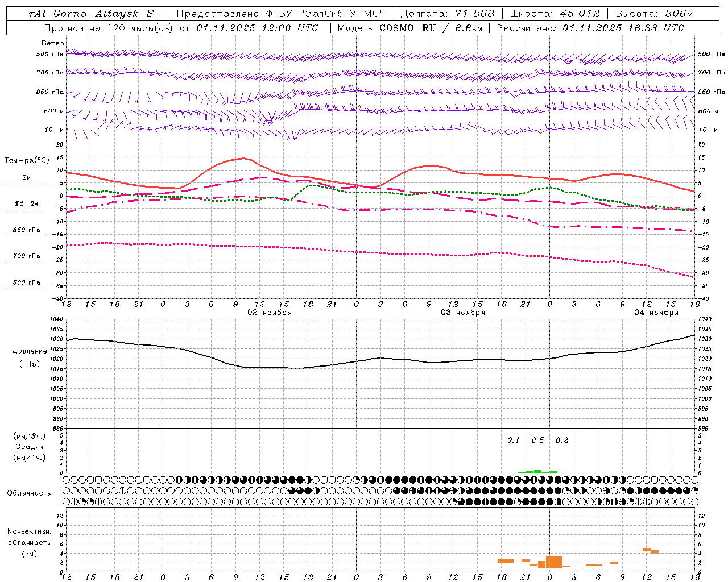Click the Осадки precipitation label
The width and height of the screenshot is (728, 582).
click(30, 447)
